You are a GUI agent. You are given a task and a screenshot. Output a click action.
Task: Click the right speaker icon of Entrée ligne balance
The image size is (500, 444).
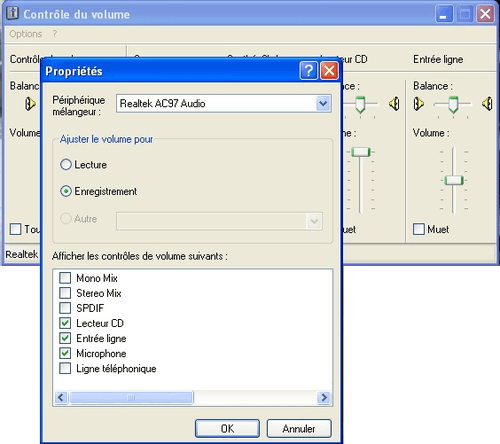pyautogui.click(x=487, y=104)
